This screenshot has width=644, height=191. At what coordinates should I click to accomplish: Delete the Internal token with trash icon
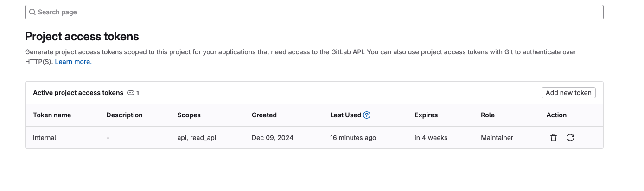pyautogui.click(x=553, y=138)
